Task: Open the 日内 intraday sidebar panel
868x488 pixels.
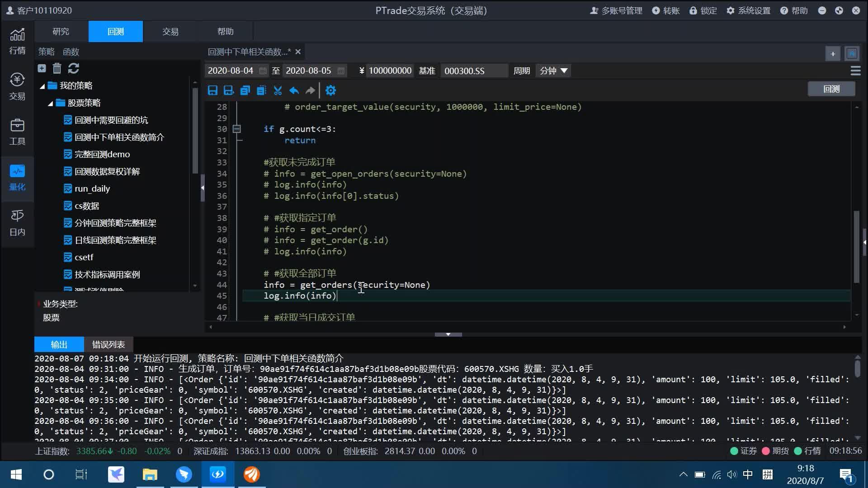Action: click(17, 223)
